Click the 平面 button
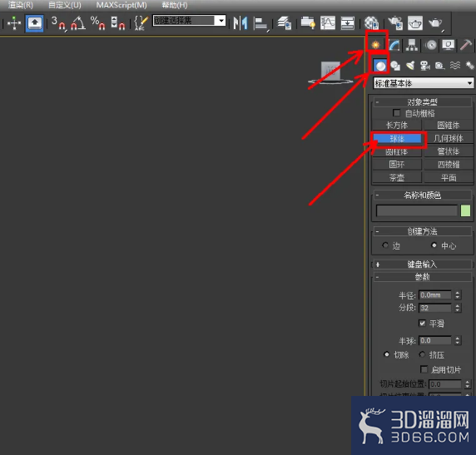 click(x=449, y=177)
